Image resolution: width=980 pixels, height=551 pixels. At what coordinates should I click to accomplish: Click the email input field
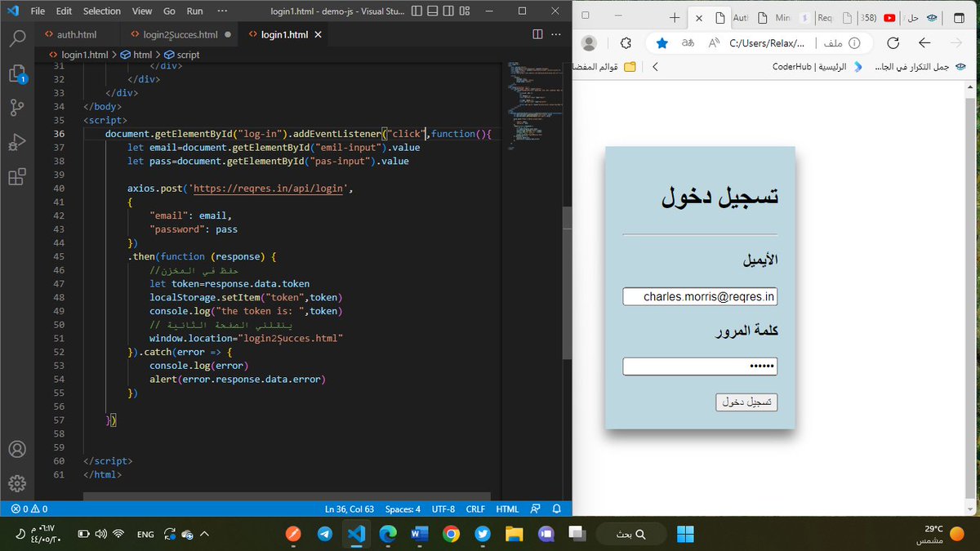pyautogui.click(x=700, y=296)
